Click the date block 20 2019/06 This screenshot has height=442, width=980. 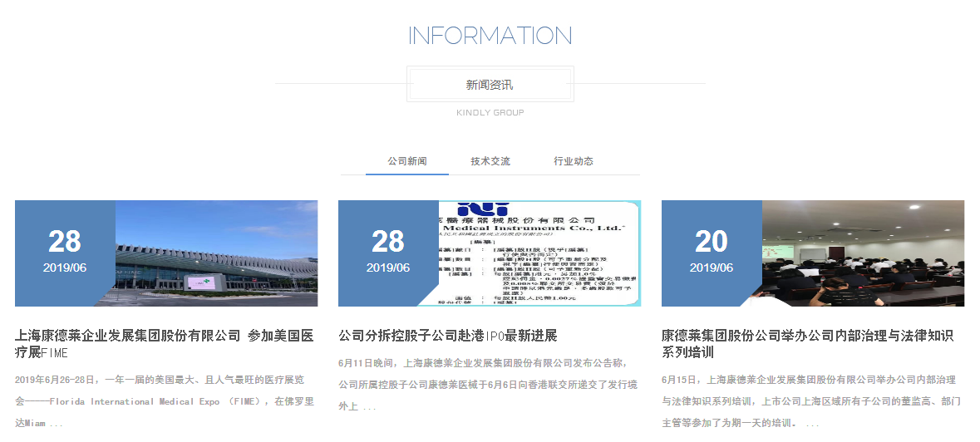[712, 253]
